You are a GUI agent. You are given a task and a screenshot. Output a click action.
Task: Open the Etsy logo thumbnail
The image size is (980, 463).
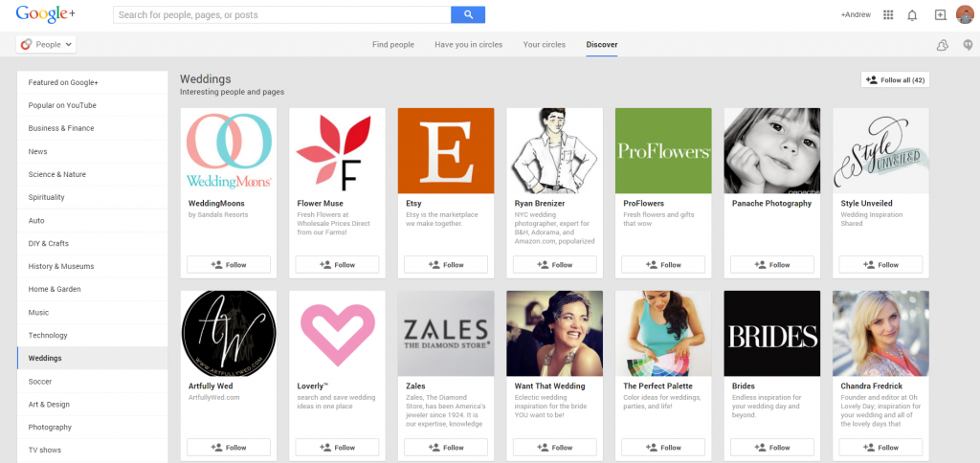tap(446, 150)
